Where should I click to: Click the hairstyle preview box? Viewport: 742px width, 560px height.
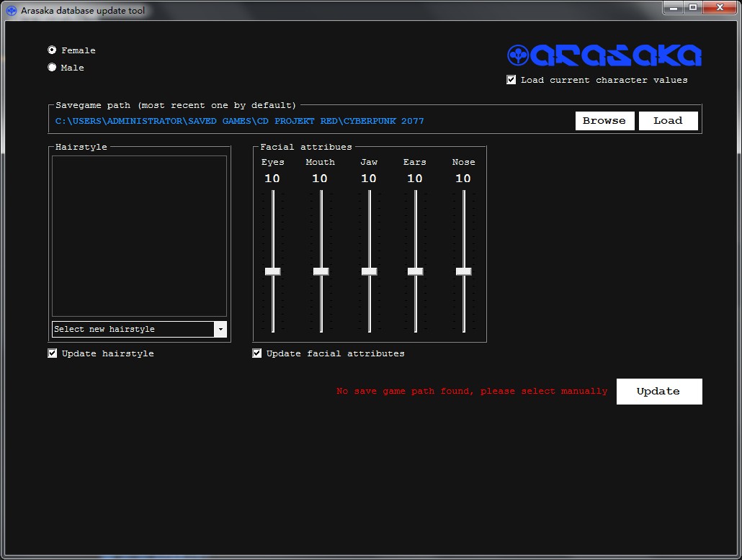point(139,236)
